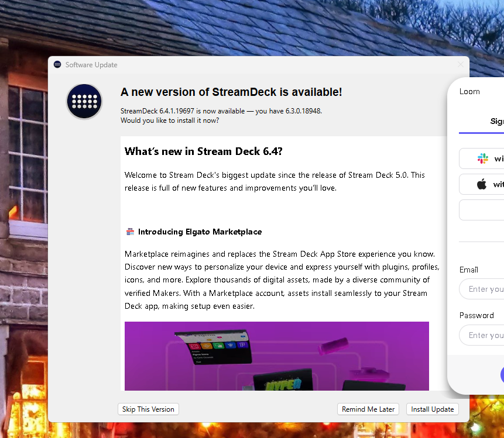Image resolution: width=504 pixels, height=438 pixels.
Task: Click 'A new version of StreamDeck is available!' headline
Action: click(231, 92)
